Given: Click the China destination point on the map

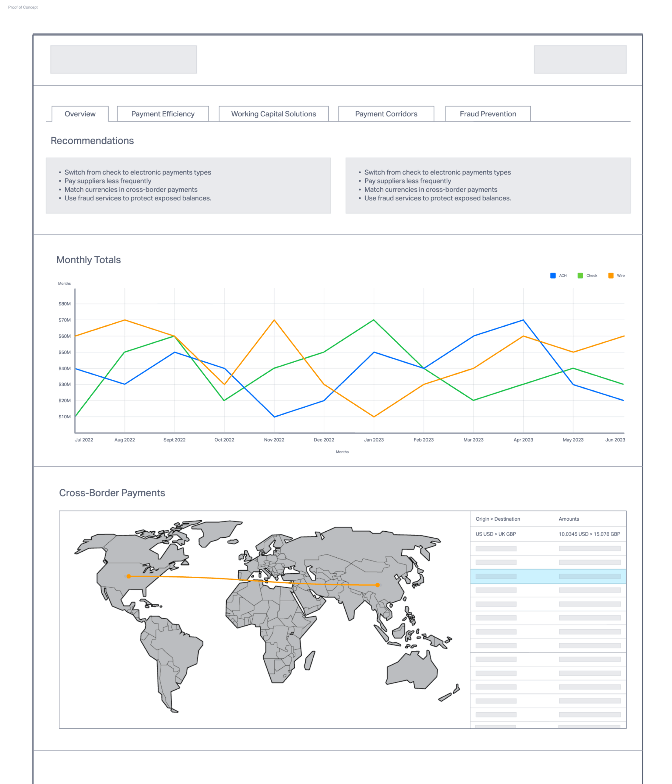Looking at the screenshot, I should (377, 585).
